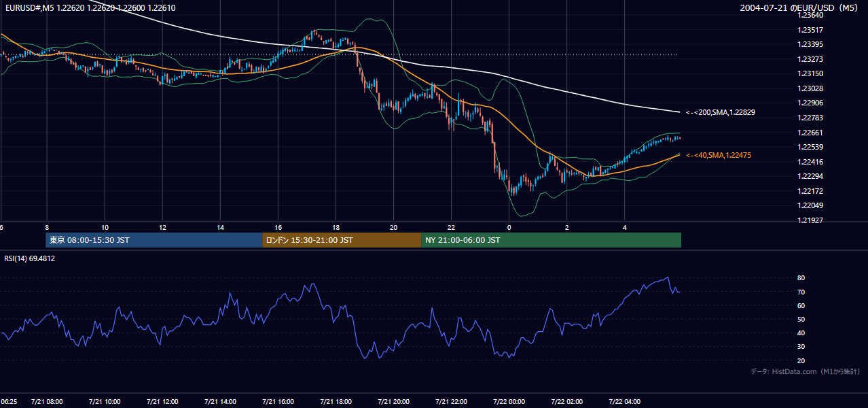
Task: Click price axis value 1.22294
Action: 810,176
